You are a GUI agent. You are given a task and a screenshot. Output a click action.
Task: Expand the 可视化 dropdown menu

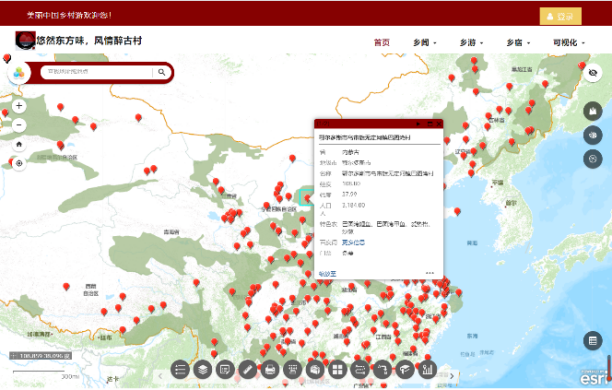(569, 43)
